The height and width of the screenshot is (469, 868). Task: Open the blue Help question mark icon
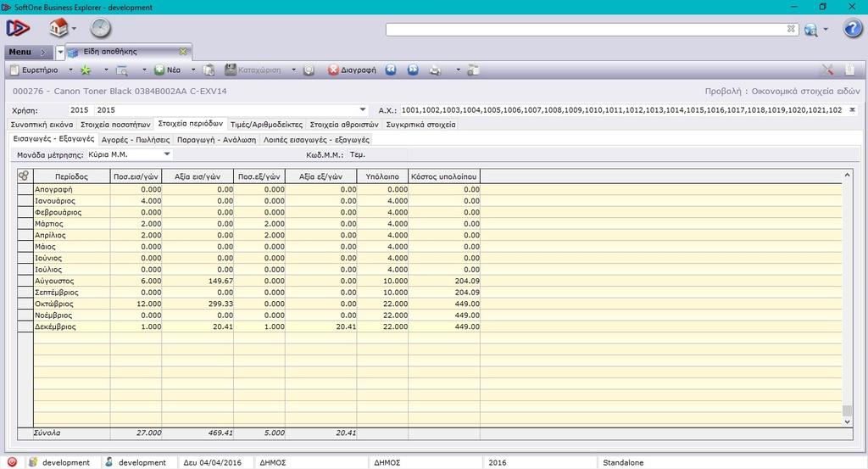853,28
